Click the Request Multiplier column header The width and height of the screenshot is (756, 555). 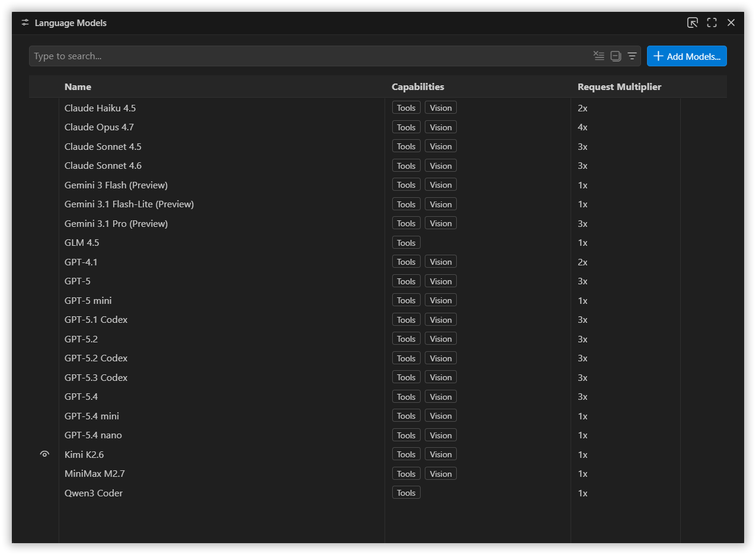619,86
